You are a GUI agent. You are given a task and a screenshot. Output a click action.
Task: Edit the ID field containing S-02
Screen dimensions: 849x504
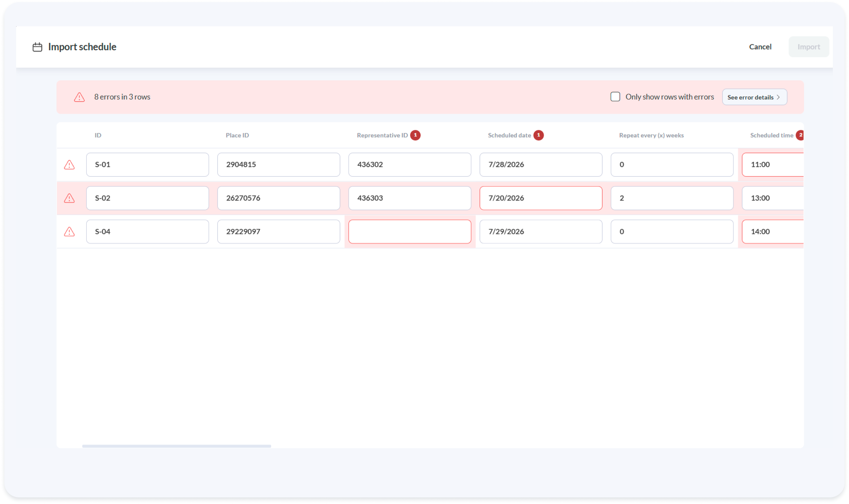click(x=147, y=198)
